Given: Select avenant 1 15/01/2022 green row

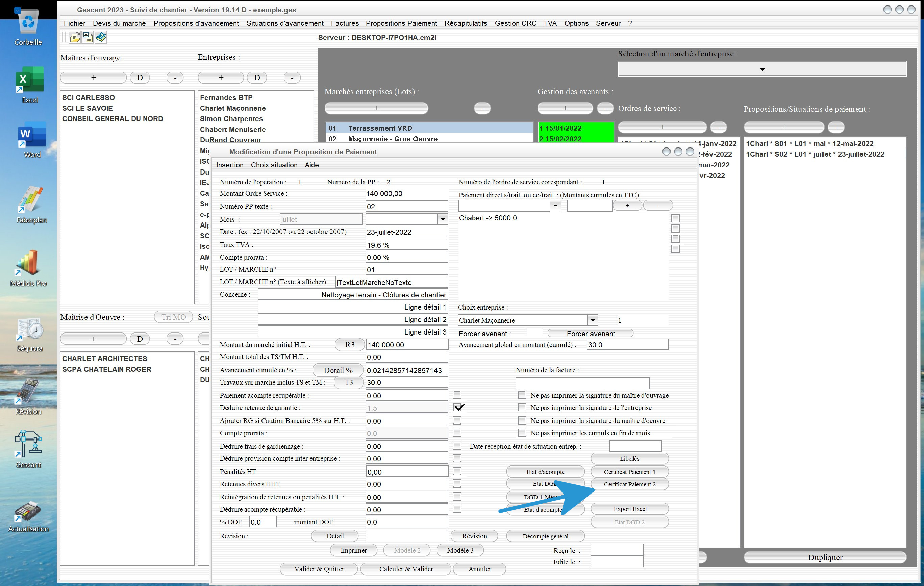Looking at the screenshot, I should pos(576,128).
